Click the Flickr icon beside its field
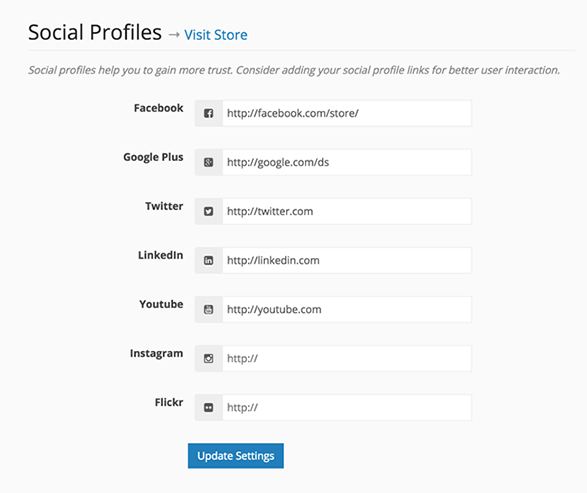Screen dimensions: 587x493 tap(209, 407)
